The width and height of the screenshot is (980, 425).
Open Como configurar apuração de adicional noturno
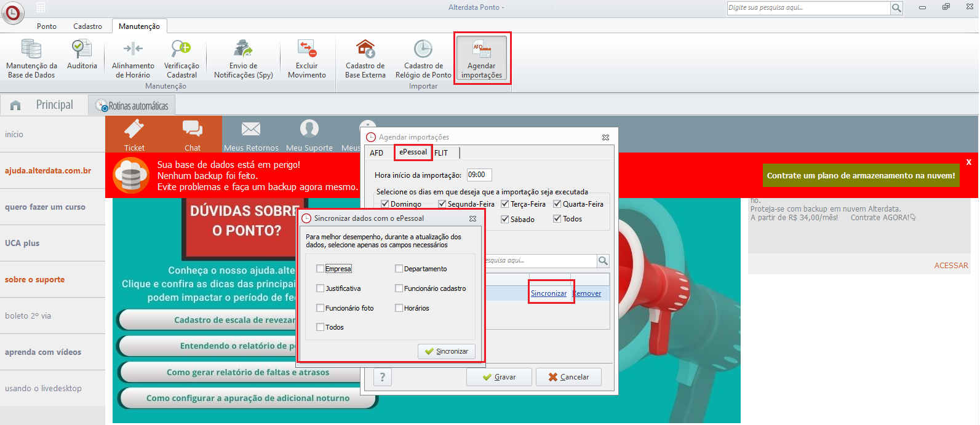click(x=248, y=398)
